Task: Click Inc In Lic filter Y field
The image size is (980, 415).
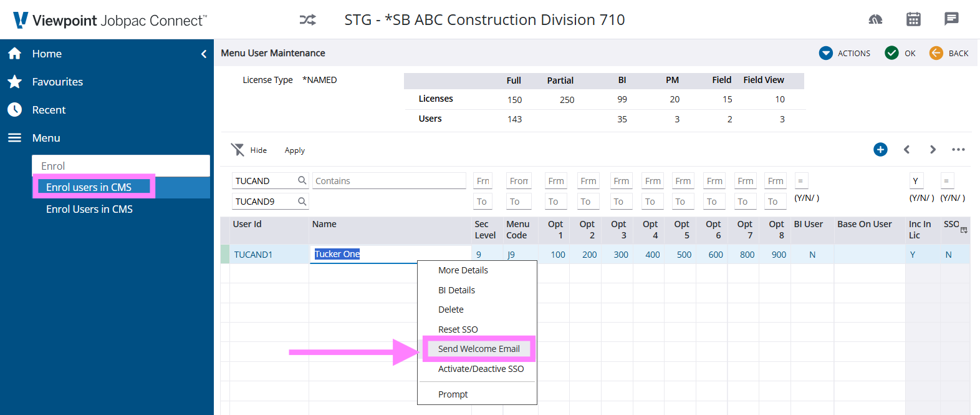Action: pyautogui.click(x=916, y=181)
